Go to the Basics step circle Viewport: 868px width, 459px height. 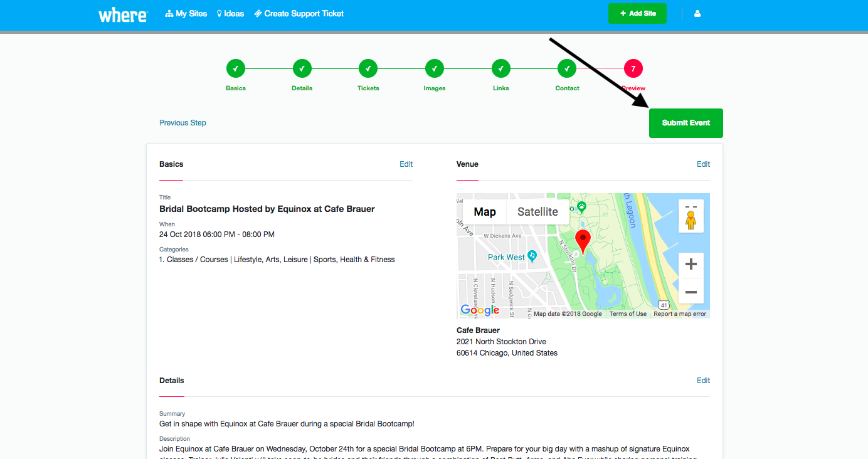pos(236,68)
